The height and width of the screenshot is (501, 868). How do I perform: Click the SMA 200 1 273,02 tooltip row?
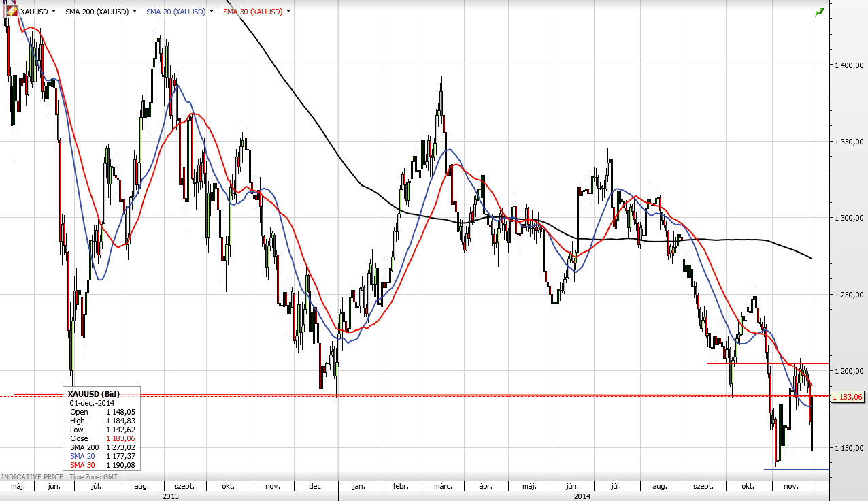click(x=102, y=447)
